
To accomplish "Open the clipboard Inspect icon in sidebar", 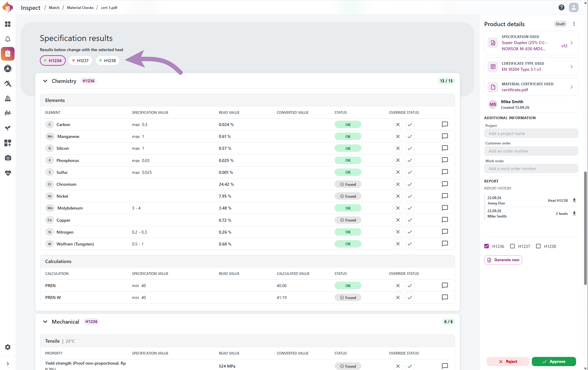I will pos(8,54).
